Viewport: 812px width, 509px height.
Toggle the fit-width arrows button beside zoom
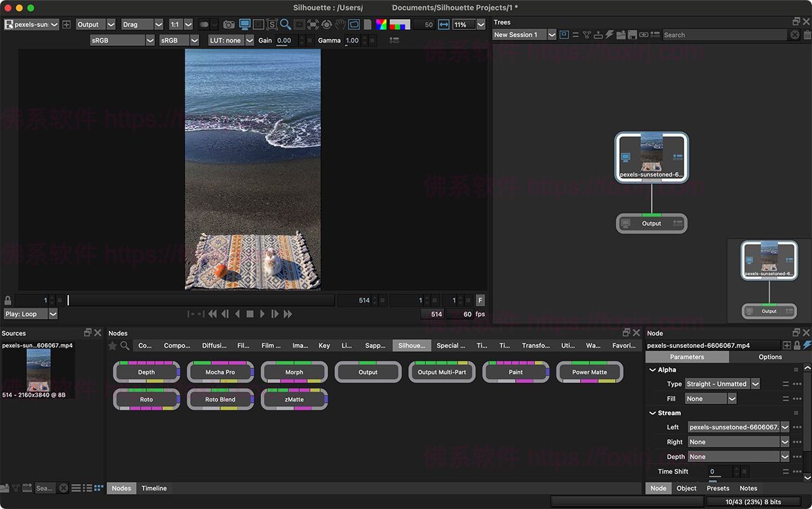[x=444, y=24]
